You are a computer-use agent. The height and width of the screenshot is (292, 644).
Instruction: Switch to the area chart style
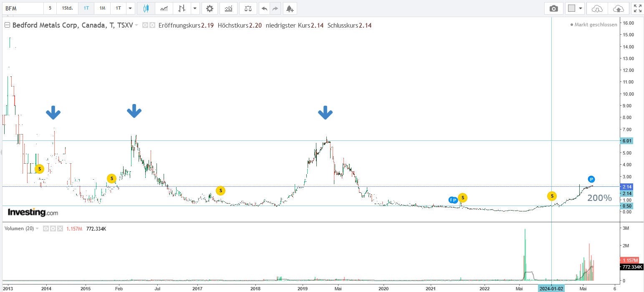coord(164,8)
